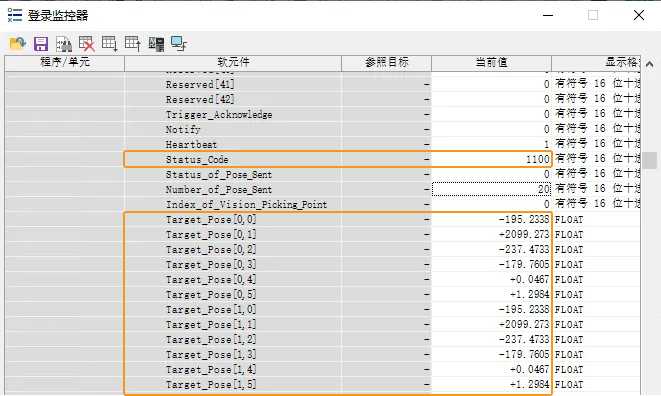Click the vertical scrollbar thumb
Screen dimensions: 661x396
650,160
